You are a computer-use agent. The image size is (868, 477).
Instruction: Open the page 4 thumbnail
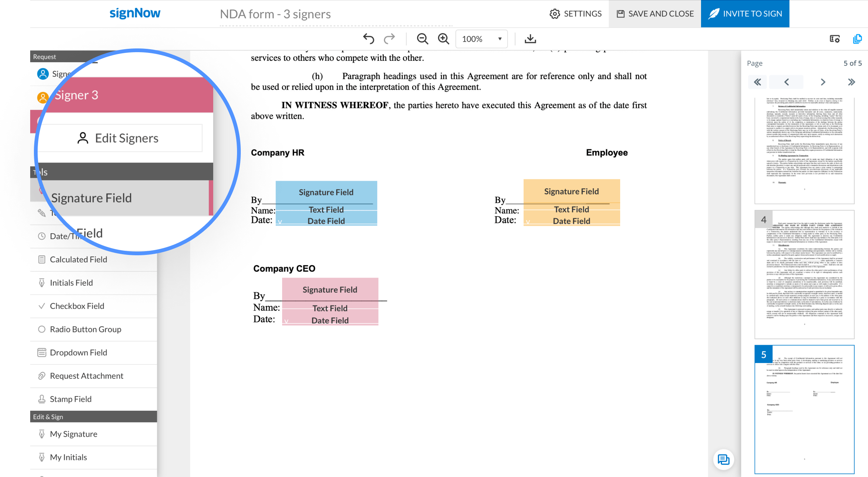[x=804, y=274]
